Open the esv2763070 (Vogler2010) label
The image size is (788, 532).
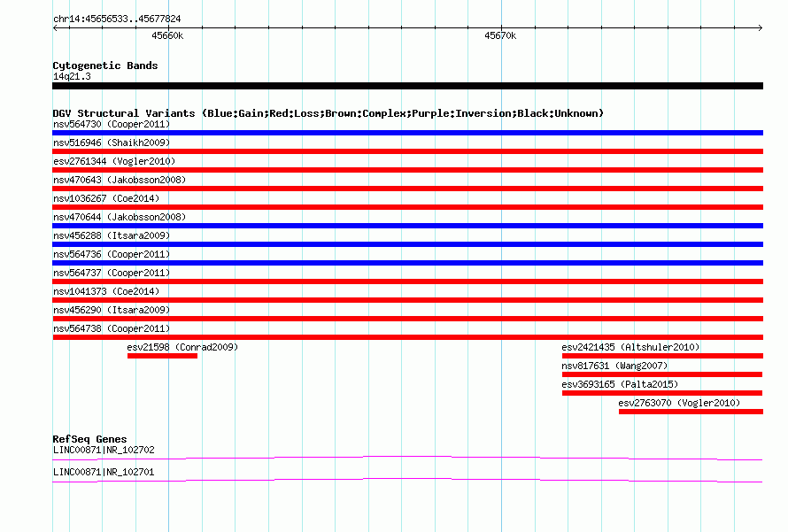(679, 403)
